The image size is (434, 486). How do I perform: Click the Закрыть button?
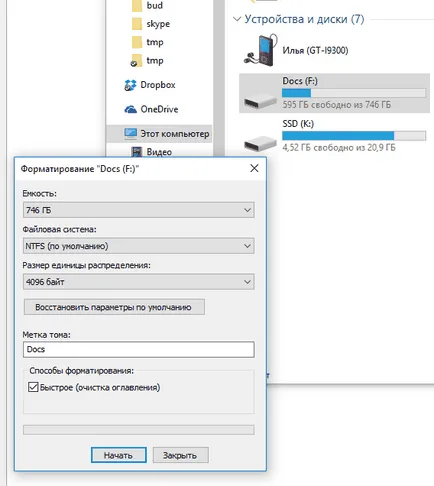pyautogui.click(x=181, y=455)
